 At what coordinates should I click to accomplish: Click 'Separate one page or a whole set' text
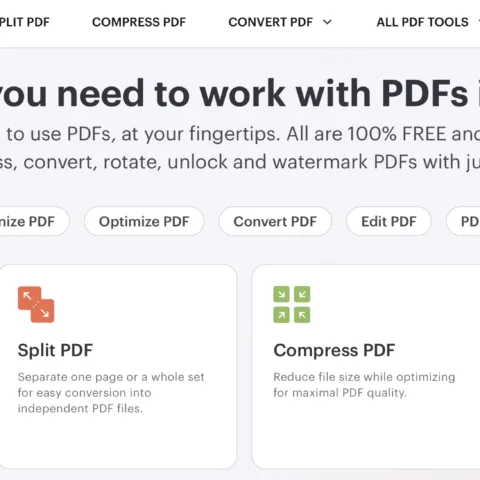click(111, 377)
